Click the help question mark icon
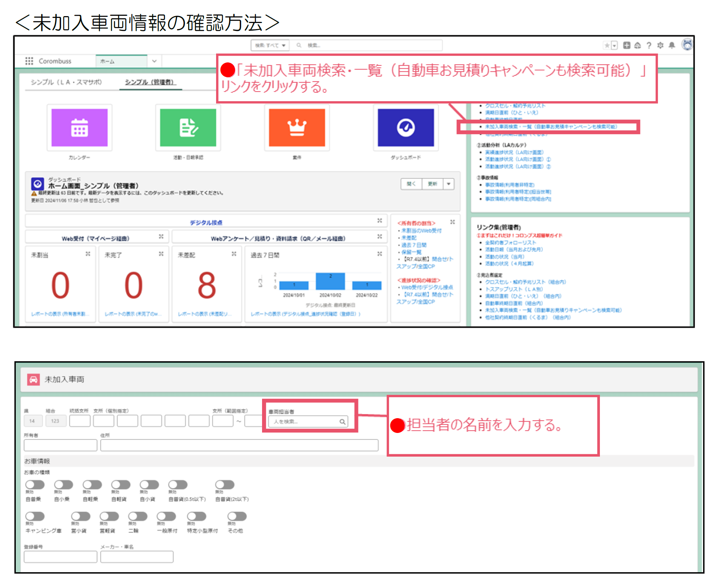 tap(649, 45)
